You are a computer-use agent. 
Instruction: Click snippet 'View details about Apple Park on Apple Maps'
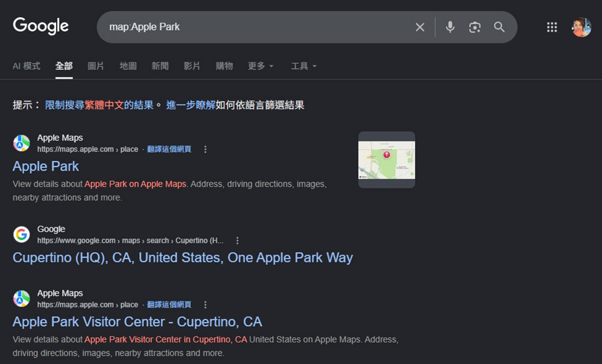pyautogui.click(x=100, y=184)
